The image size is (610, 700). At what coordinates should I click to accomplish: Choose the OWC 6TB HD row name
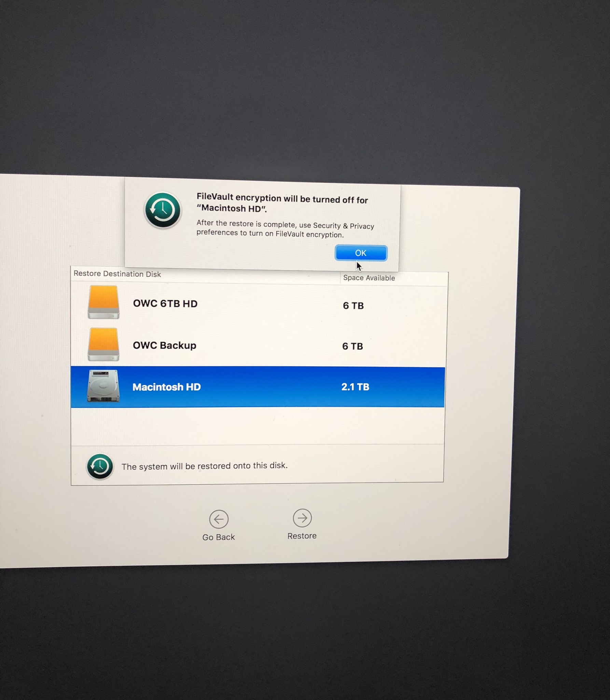(x=165, y=304)
